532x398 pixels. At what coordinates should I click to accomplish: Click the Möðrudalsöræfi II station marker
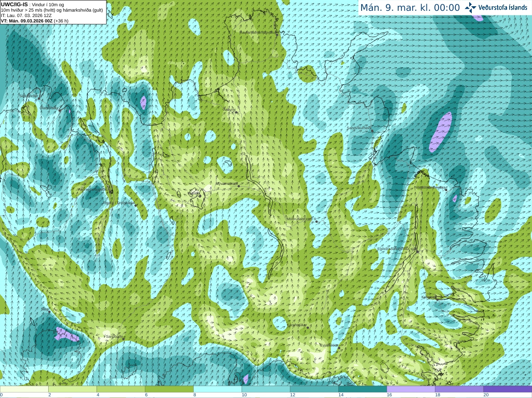click(316, 221)
